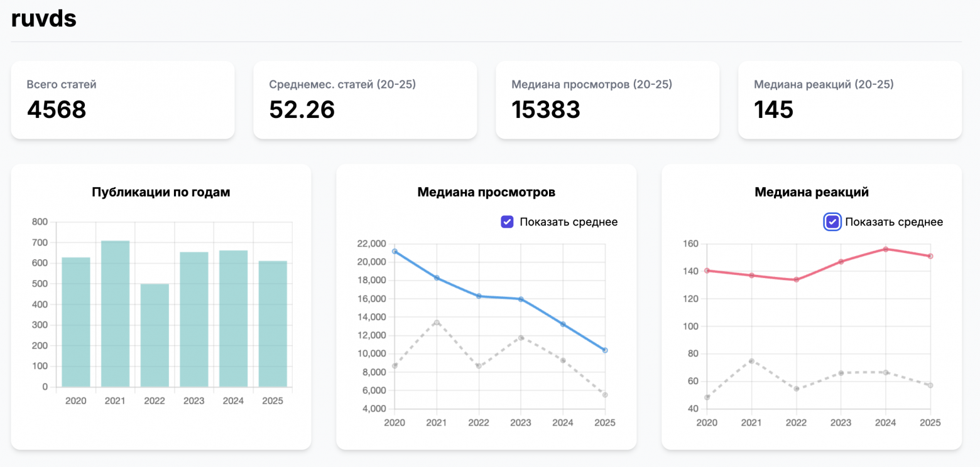The image size is (980, 467).
Task: Click the 'ruvds' page heading
Action: [44, 19]
